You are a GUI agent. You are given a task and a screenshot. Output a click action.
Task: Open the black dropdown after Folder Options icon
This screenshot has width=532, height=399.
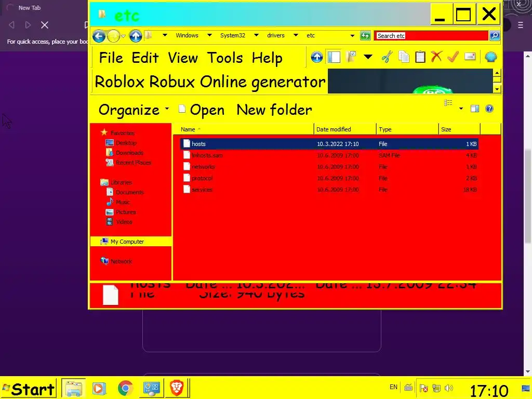(368, 57)
